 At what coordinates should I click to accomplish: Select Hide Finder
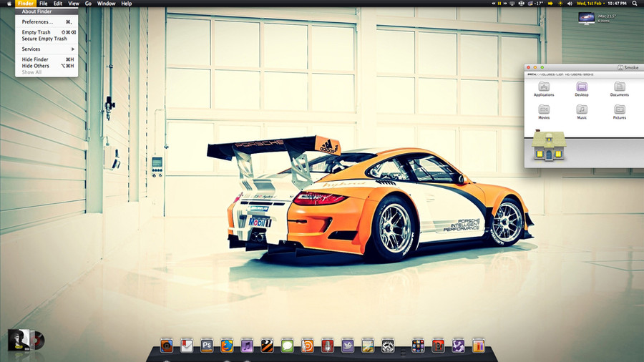click(x=47, y=59)
